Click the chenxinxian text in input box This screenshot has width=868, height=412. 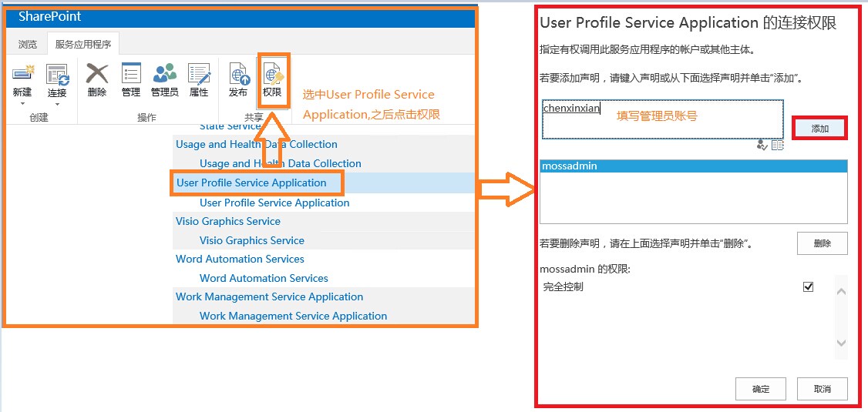pos(571,109)
